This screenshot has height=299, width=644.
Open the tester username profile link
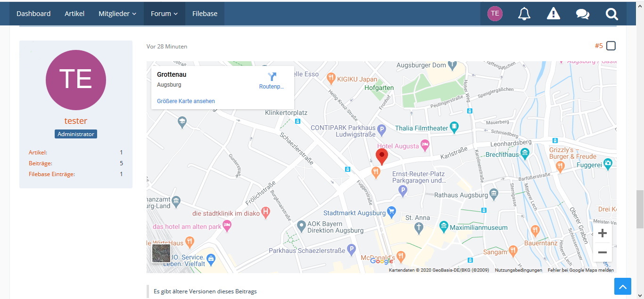pyautogui.click(x=76, y=121)
